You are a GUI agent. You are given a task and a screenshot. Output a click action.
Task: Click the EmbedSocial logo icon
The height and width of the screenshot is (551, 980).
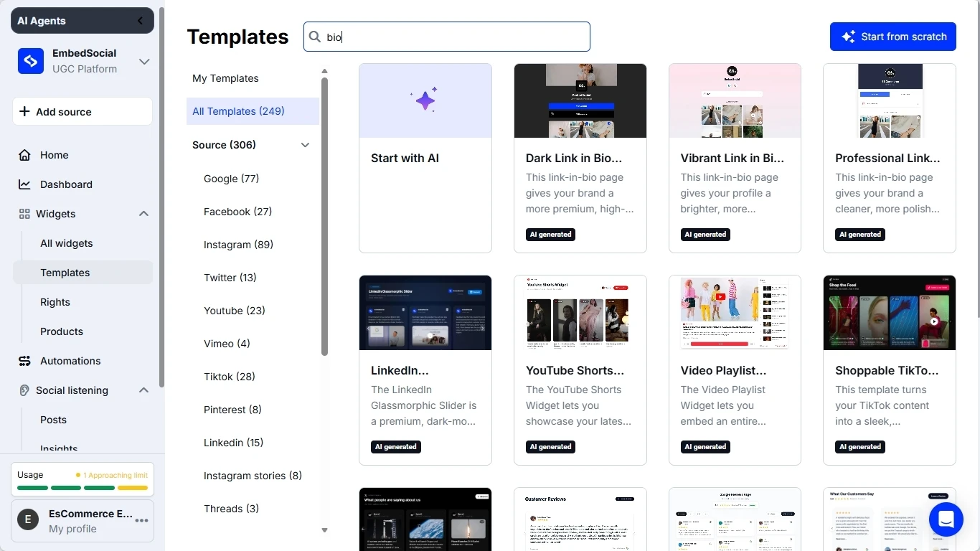[31, 62]
